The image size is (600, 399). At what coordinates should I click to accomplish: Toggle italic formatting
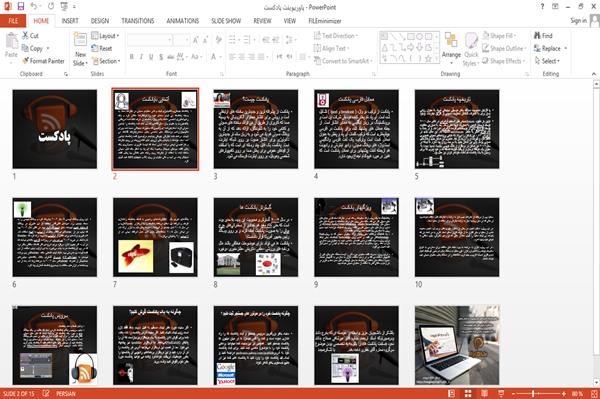[141, 57]
